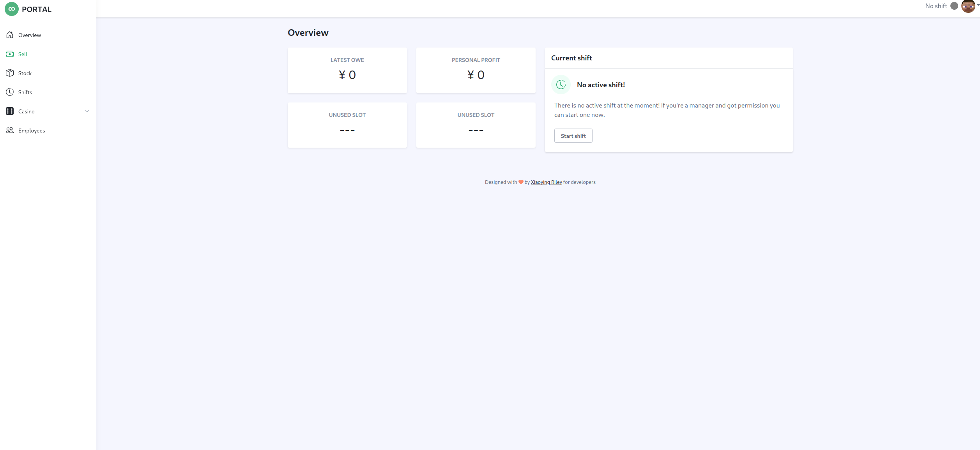Click the Employees people icon
The height and width of the screenshot is (450, 980).
click(10, 131)
